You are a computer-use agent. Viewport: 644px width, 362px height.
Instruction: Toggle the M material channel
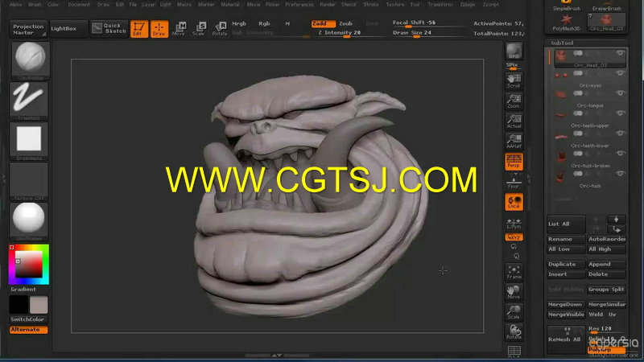point(287,24)
